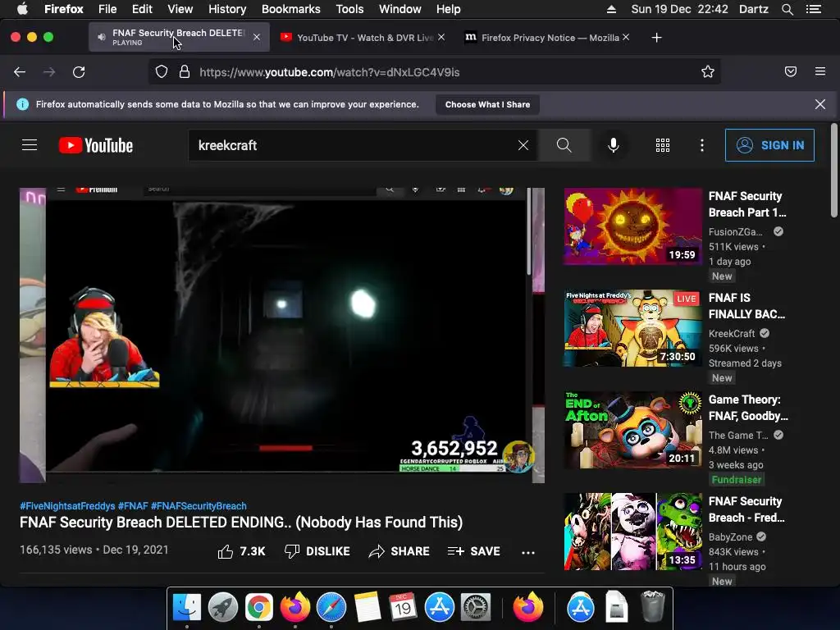Click the SIGN IN button
Screen dimensions: 840x630
click(x=769, y=145)
